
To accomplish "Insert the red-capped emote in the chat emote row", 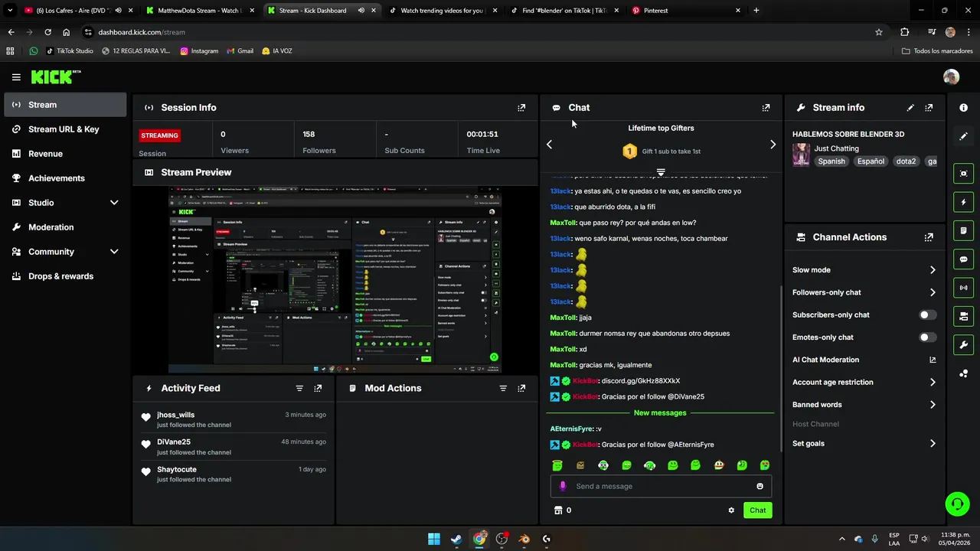I will (x=719, y=465).
